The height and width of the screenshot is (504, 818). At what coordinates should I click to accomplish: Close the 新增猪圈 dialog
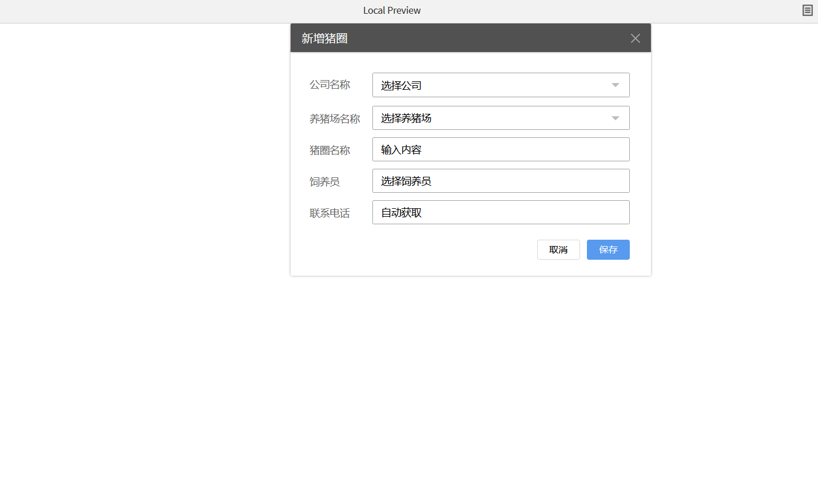(635, 38)
